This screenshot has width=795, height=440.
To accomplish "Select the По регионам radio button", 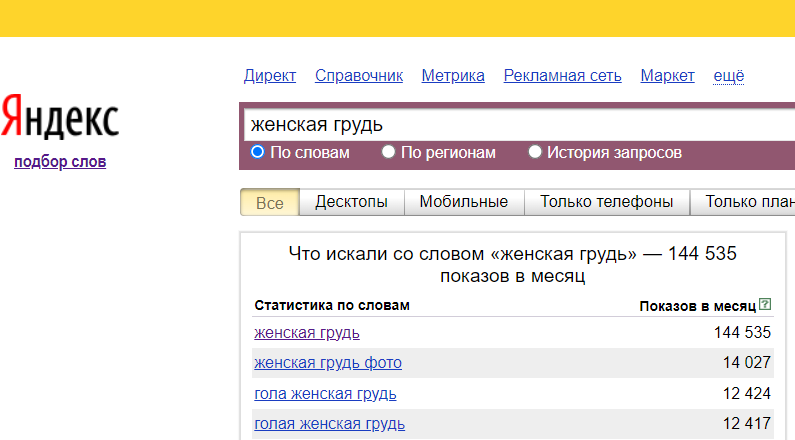I will pos(388,152).
